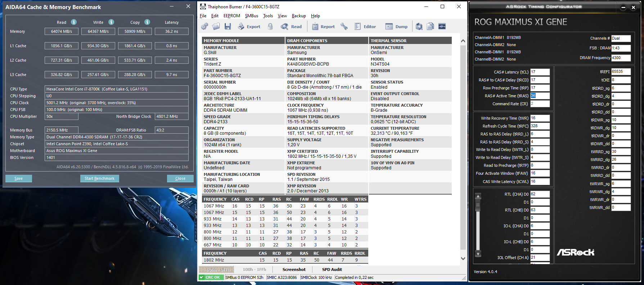Viewport: 644px width, 285px height.
Task: Click Export in Thaiphoon Burner toolbar
Action: pyautogui.click(x=249, y=26)
